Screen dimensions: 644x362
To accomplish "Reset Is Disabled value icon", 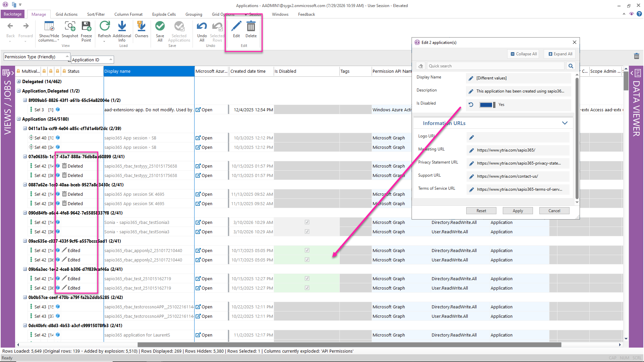I will pyautogui.click(x=471, y=105).
